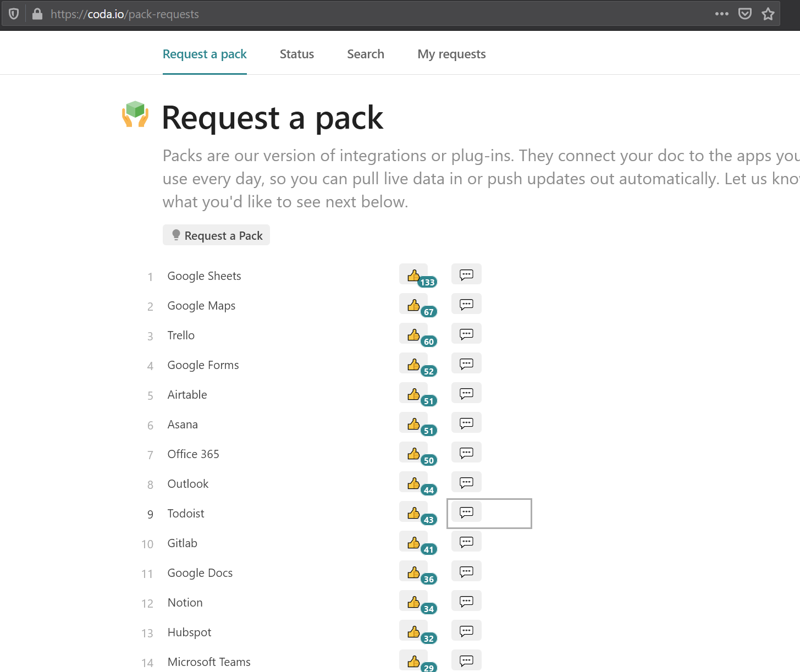
Task: Upvote the Google Sheets pack request
Action: point(413,275)
